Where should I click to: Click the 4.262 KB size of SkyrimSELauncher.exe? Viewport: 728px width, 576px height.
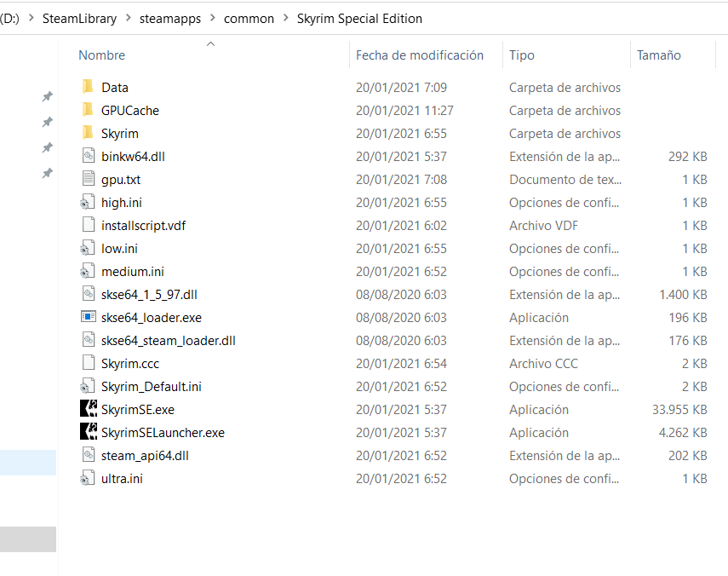tap(683, 433)
